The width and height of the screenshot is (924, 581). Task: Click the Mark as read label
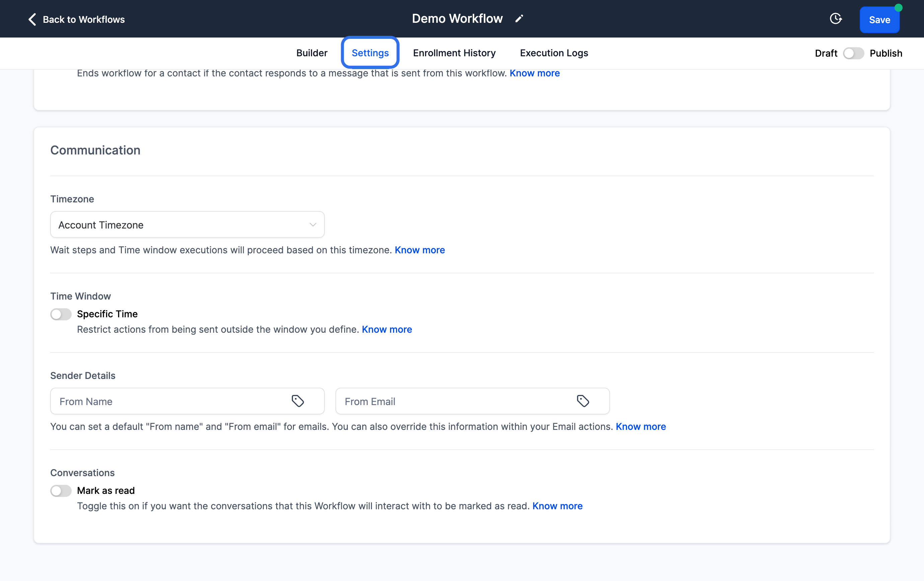tap(105, 491)
